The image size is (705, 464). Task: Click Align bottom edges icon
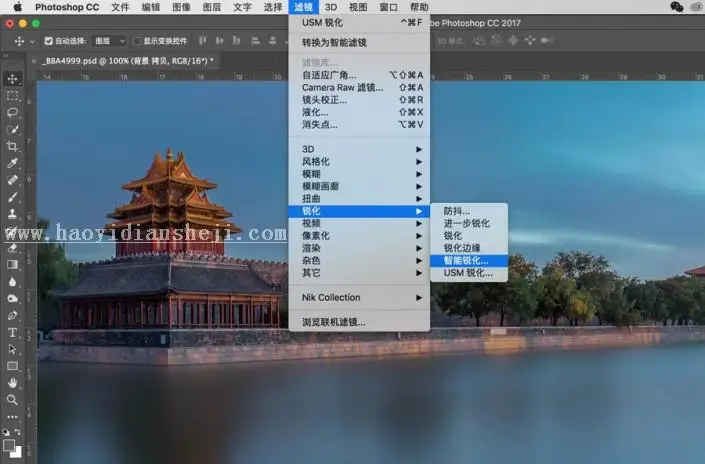[x=236, y=41]
